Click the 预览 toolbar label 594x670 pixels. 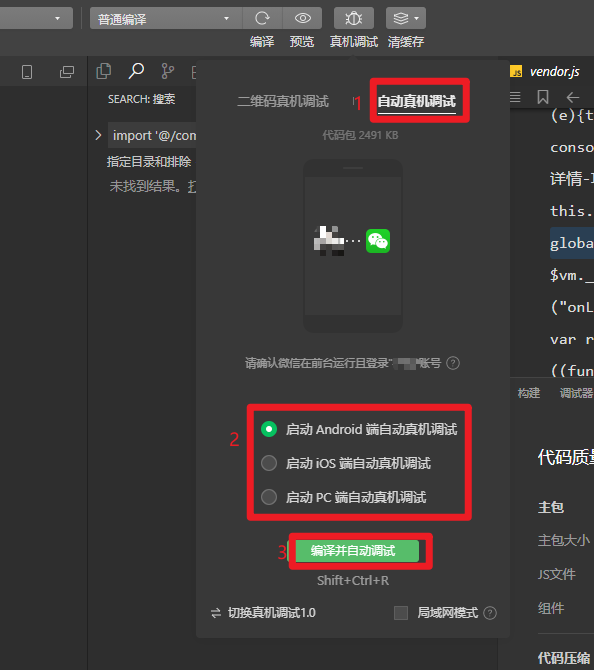pos(302,42)
